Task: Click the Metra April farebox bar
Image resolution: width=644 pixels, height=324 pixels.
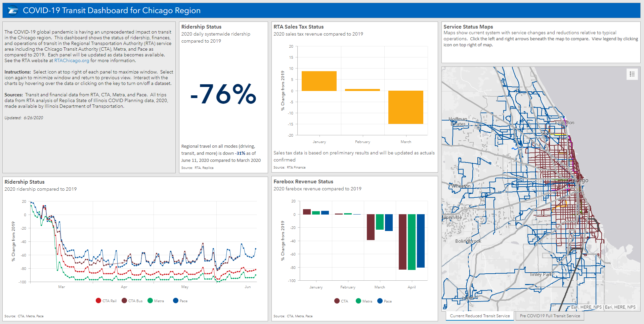Action: click(x=412, y=242)
